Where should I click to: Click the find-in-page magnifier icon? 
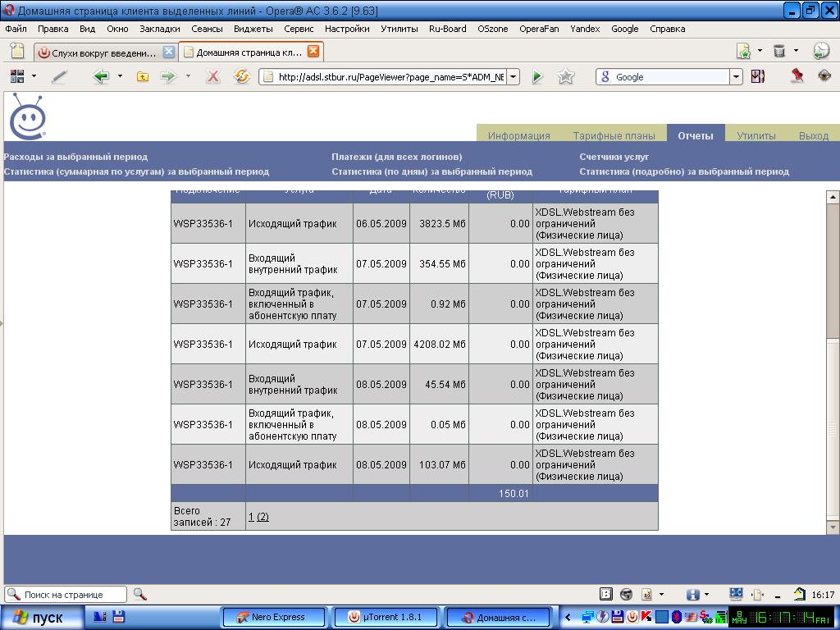(139, 594)
